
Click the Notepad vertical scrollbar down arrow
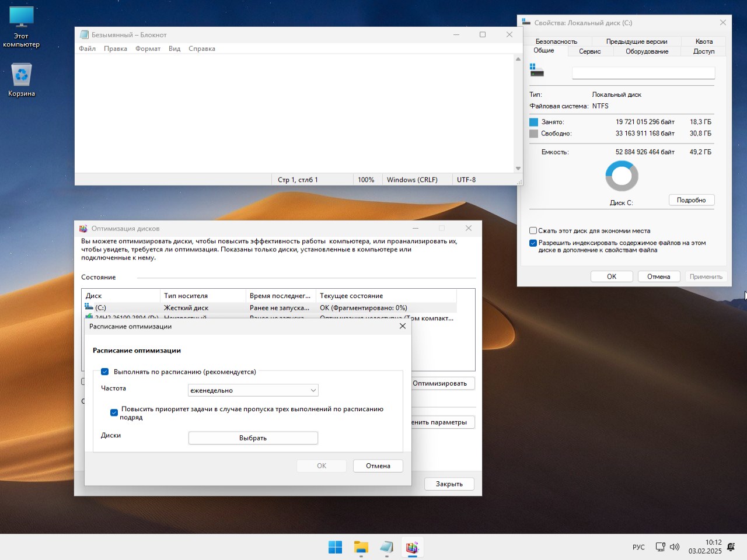click(x=518, y=169)
